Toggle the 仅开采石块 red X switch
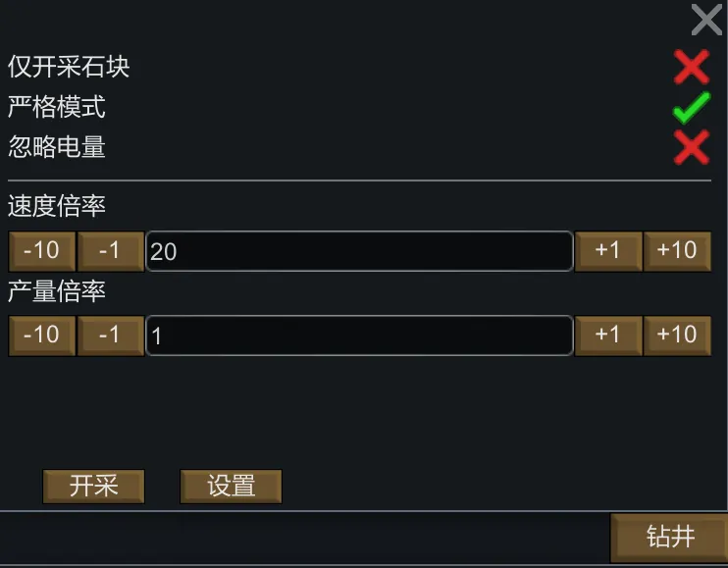Image resolution: width=728 pixels, height=568 pixels. pyautogui.click(x=692, y=67)
